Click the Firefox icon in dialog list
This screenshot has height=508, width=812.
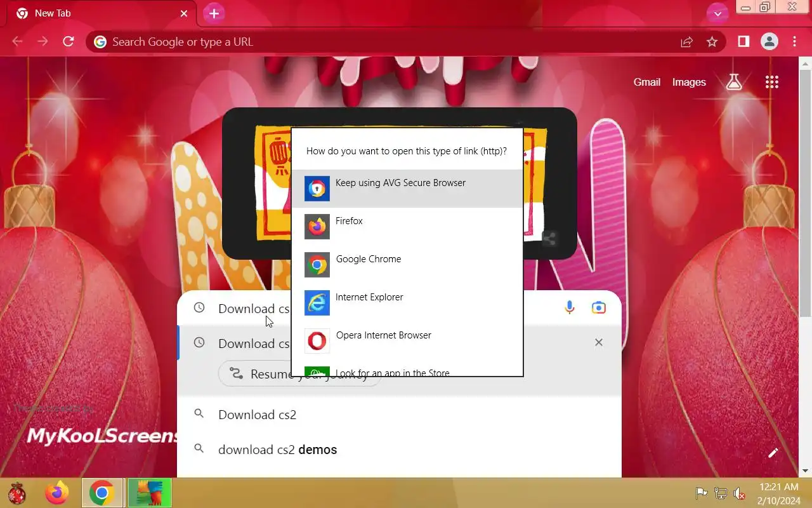(317, 227)
